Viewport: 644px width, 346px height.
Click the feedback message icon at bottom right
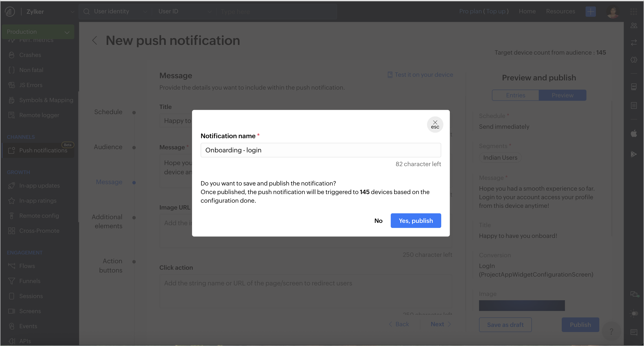[x=633, y=332]
